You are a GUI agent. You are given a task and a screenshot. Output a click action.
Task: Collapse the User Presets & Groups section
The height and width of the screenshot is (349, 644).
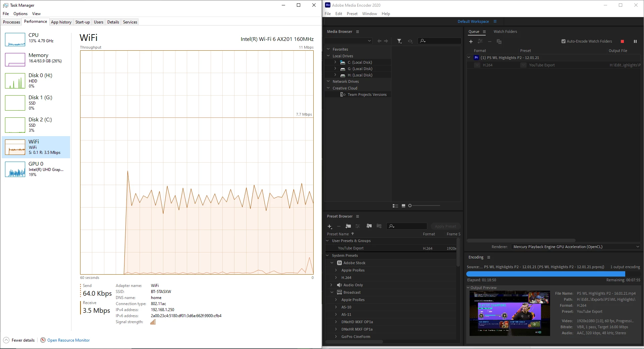pos(328,240)
